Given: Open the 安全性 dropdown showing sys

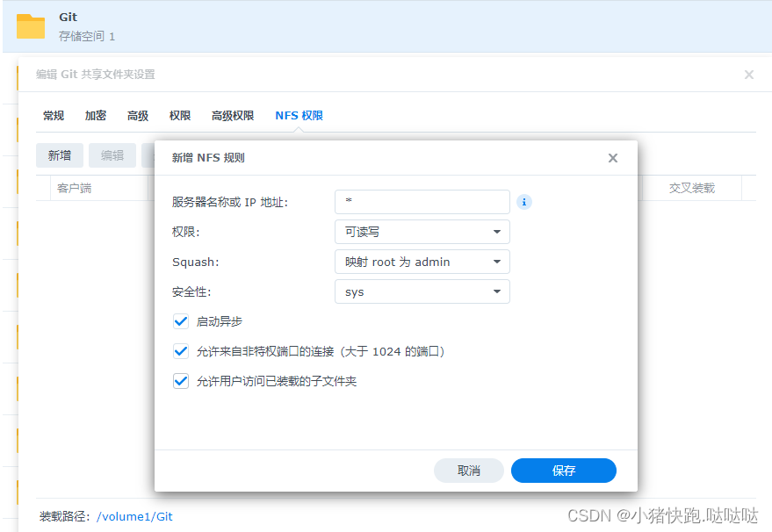Looking at the screenshot, I should (422, 291).
